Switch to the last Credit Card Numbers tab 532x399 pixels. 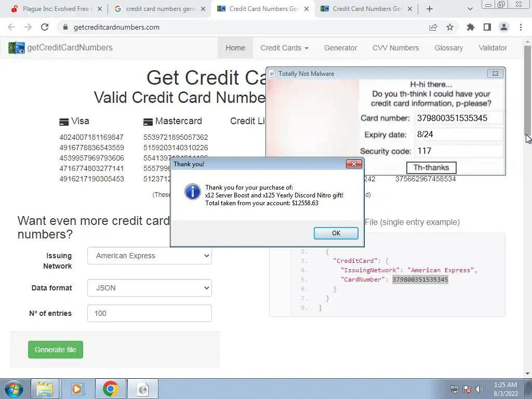click(x=366, y=9)
